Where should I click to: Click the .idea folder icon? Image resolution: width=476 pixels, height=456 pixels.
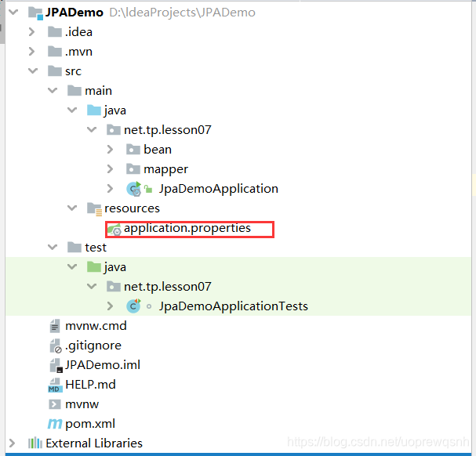[55, 31]
